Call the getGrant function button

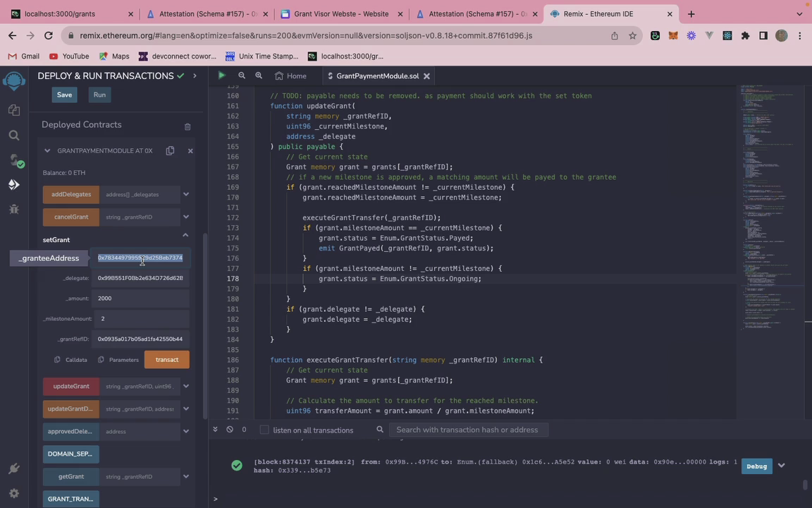[71, 476]
